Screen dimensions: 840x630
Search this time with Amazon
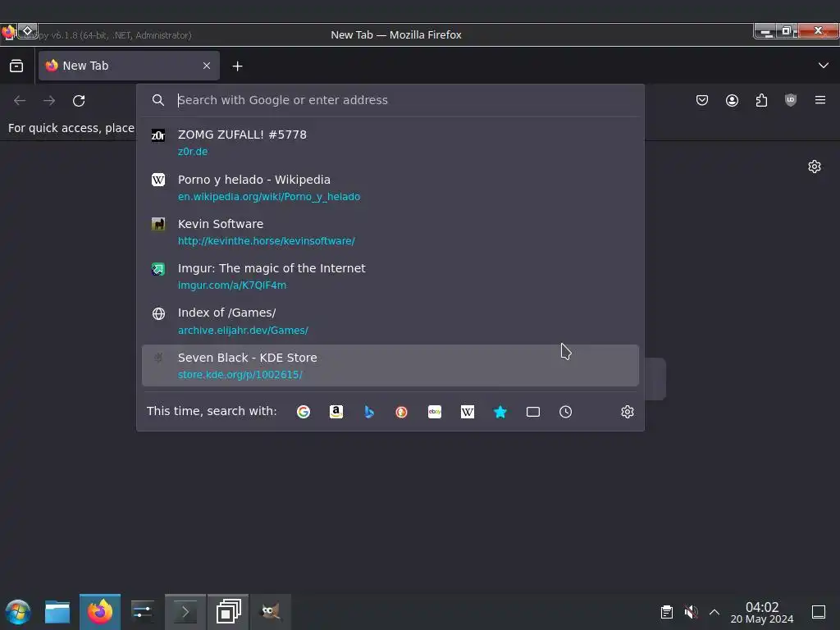(336, 412)
